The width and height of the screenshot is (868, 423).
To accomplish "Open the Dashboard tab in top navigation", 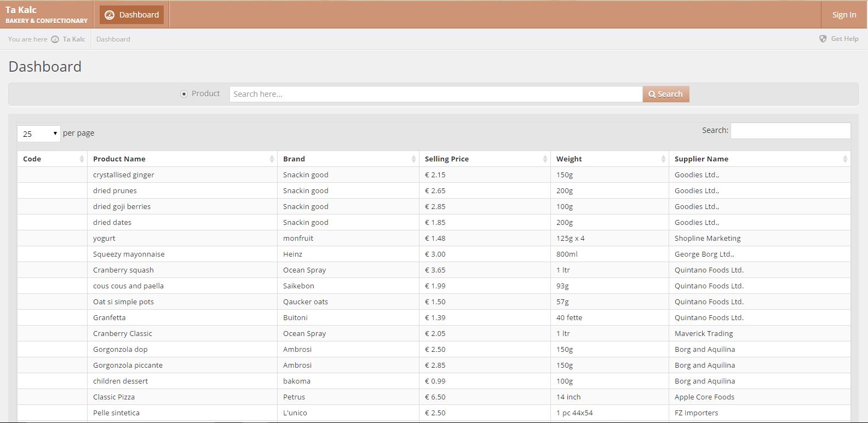I will (x=132, y=15).
